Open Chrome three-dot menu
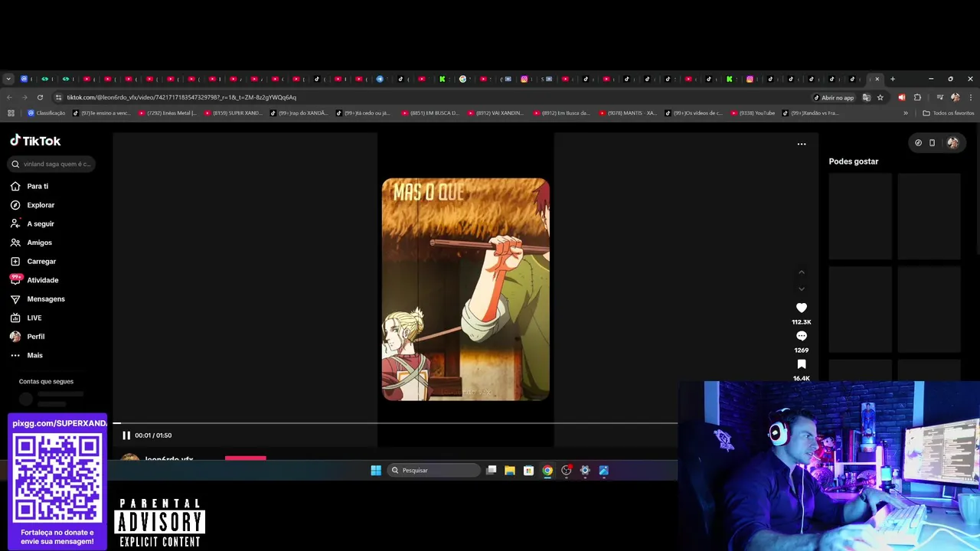This screenshot has width=980, height=551. coord(971,97)
